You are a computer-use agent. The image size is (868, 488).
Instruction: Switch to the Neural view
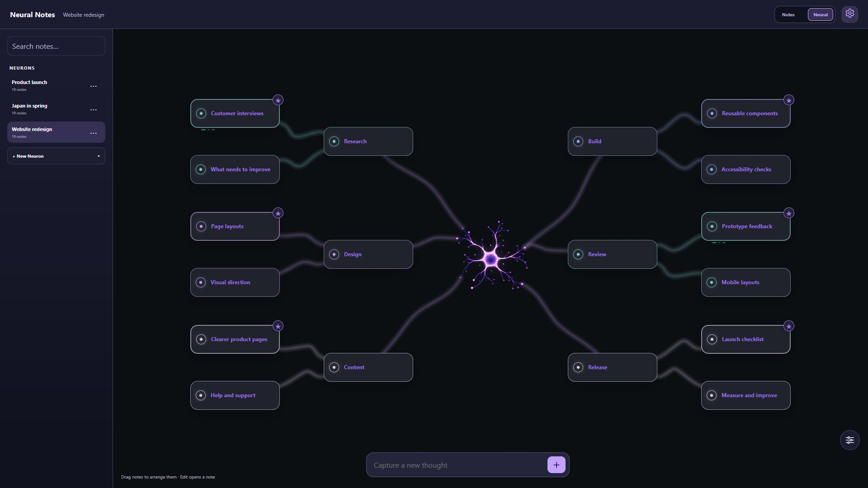click(820, 14)
